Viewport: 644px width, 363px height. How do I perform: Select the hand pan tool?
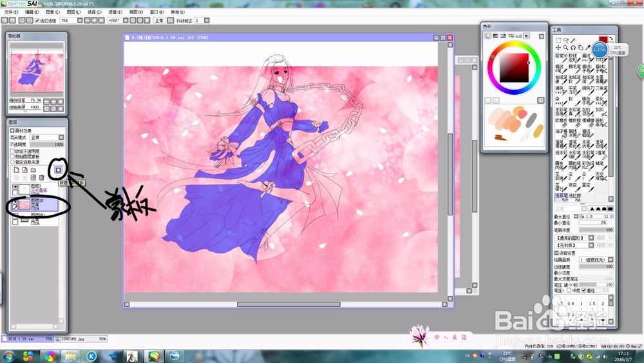pos(580,48)
